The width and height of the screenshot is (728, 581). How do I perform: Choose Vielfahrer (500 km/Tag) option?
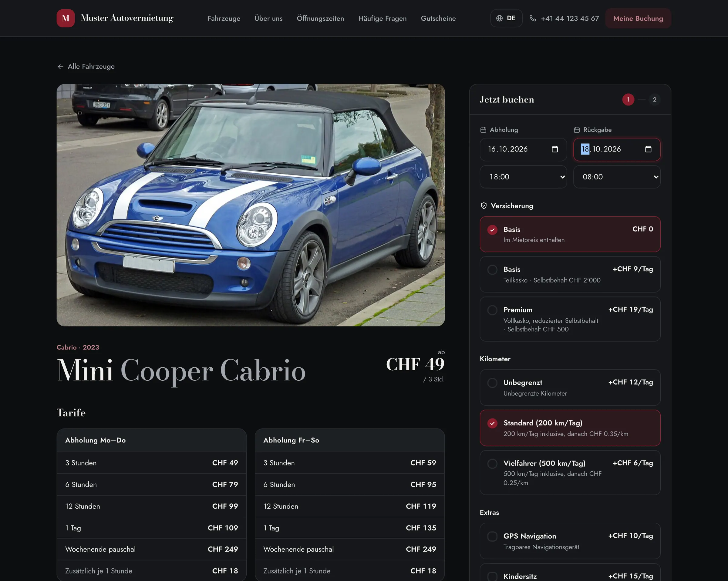(x=570, y=472)
